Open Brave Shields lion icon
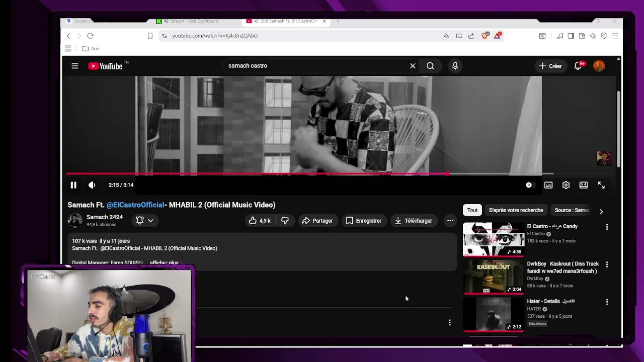Viewport: 644px width, 362px height. pos(485,36)
